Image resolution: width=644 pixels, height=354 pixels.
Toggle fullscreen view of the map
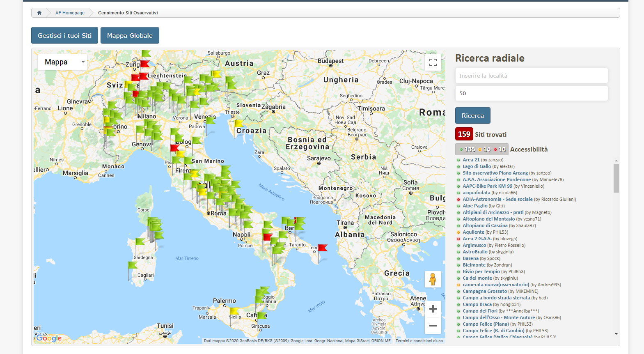433,62
